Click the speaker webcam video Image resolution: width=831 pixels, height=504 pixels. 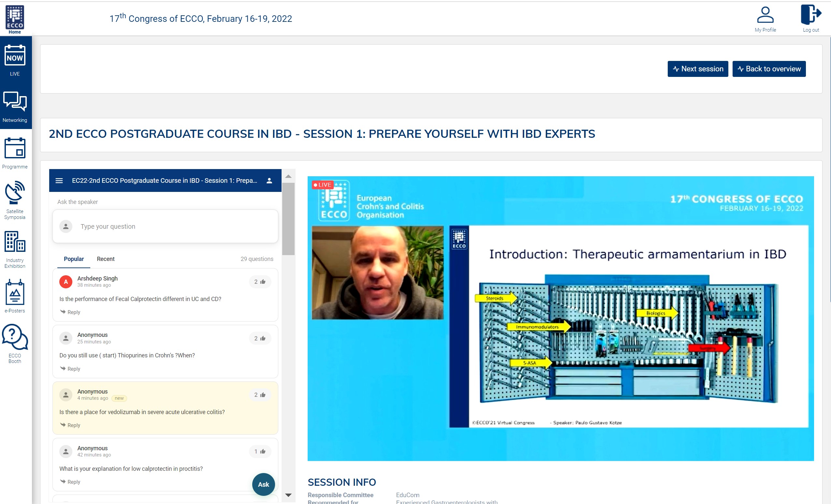[x=377, y=272]
